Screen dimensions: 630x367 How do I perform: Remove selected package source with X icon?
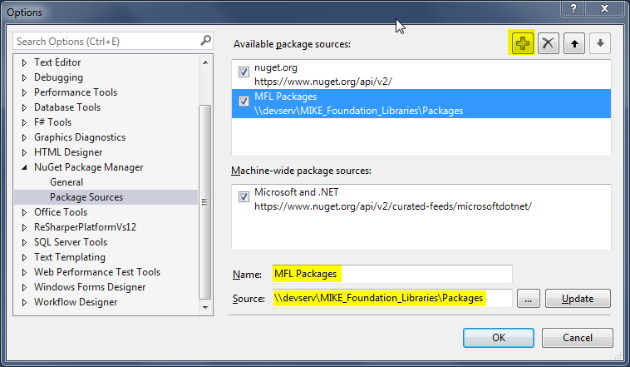[548, 43]
